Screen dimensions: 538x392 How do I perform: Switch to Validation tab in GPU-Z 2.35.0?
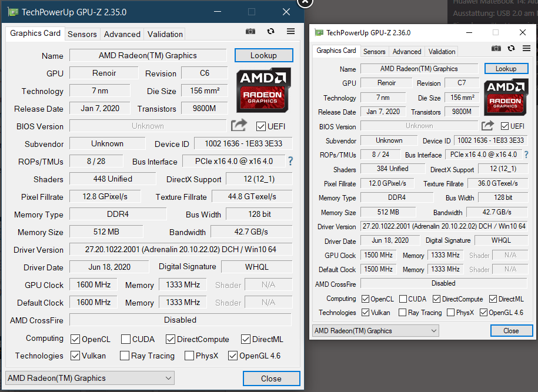165,34
